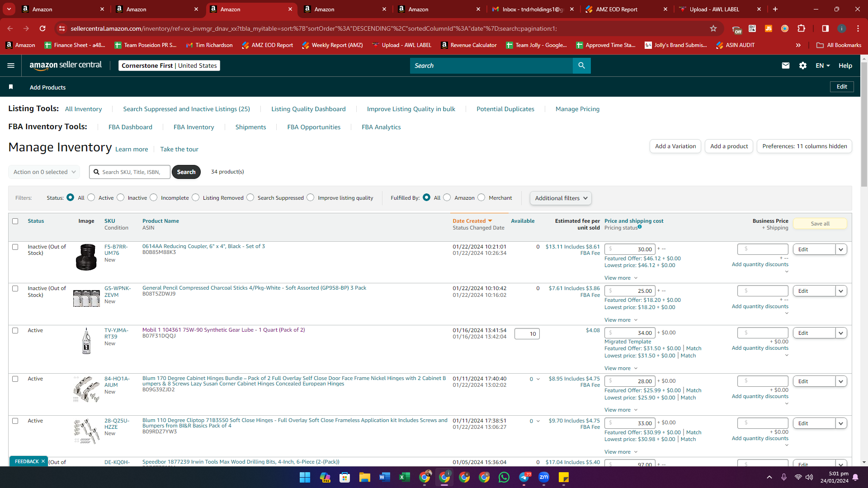This screenshot has height=488, width=868.
Task: Select Fulfilled By Merchant radio button
Action: tap(481, 197)
